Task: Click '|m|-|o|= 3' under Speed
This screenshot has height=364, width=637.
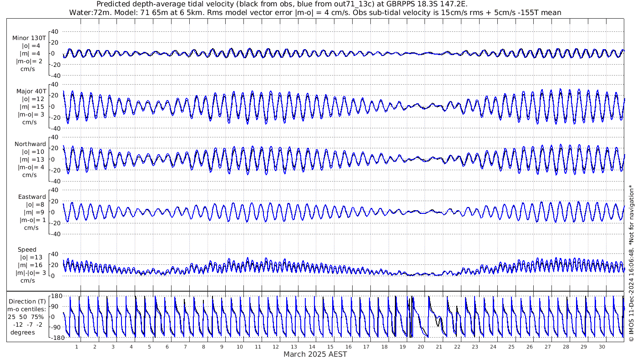Action: pos(31,273)
